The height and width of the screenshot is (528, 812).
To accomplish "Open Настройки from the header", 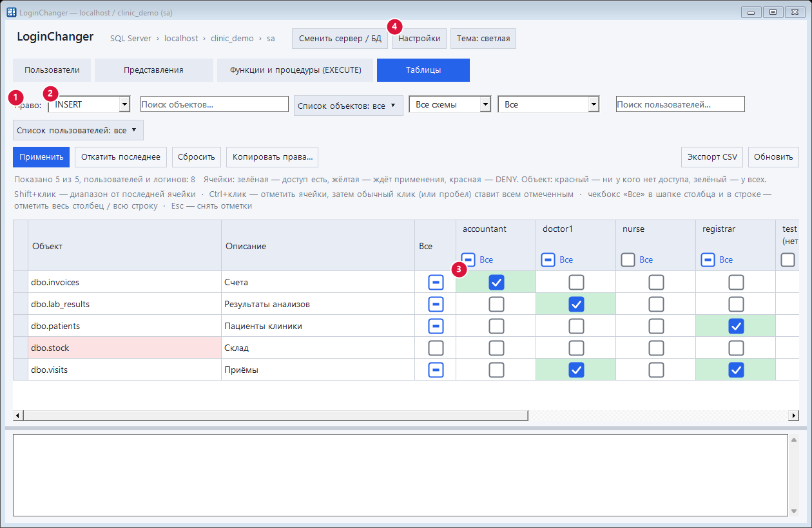I will [419, 39].
